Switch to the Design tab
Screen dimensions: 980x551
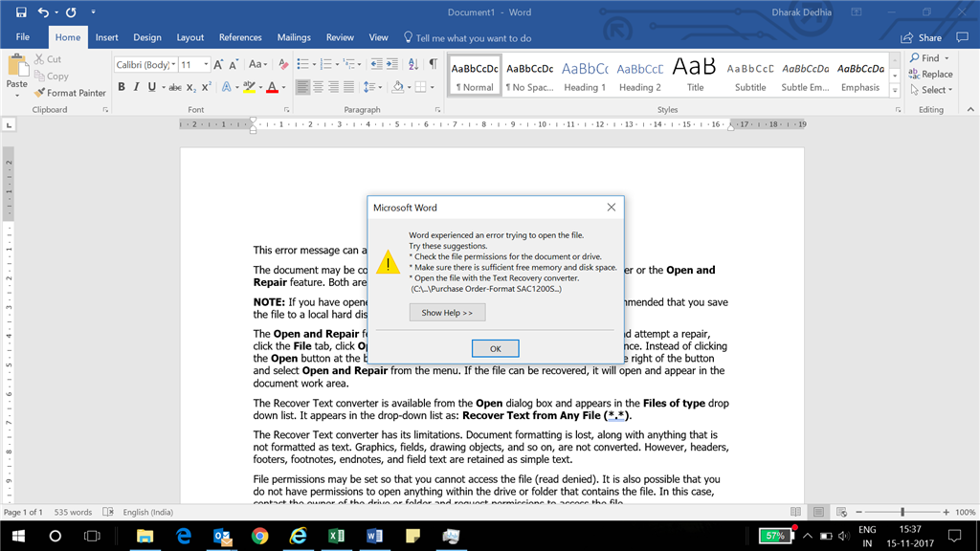(x=146, y=37)
